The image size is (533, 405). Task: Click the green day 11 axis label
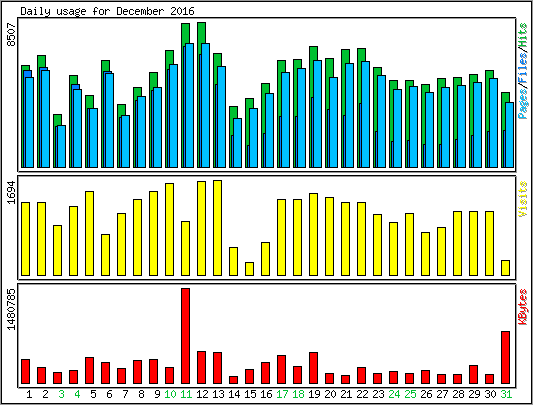[186, 394]
